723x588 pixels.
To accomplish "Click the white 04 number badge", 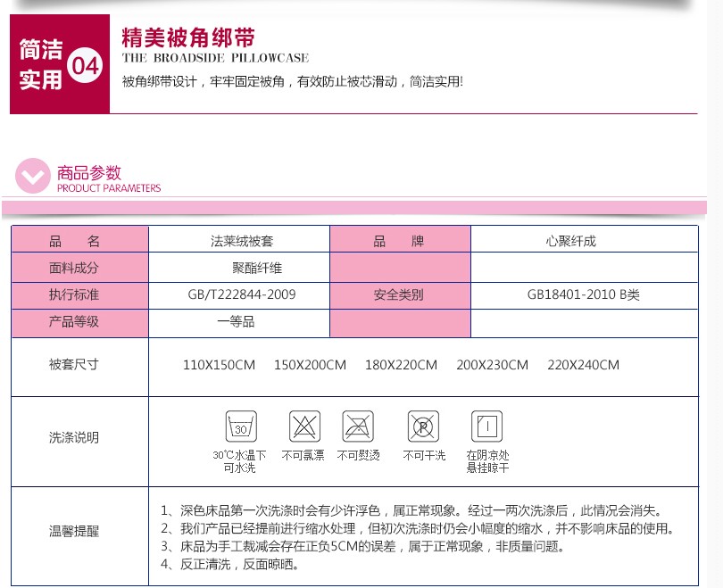I will click(86, 65).
